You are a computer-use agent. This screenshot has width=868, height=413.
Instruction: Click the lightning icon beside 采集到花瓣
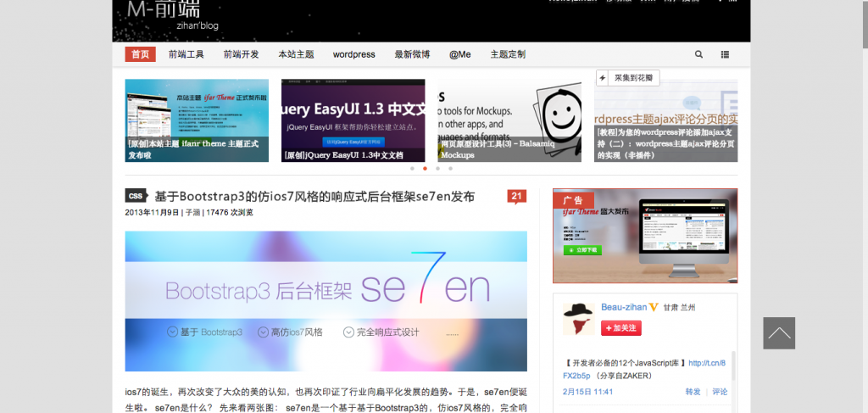point(603,78)
